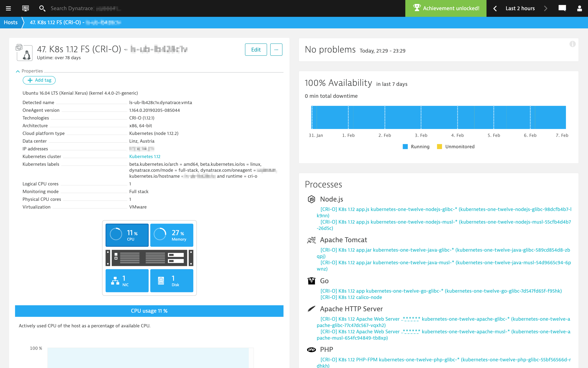This screenshot has height=368, width=588.
Task: Open the chat messages icon
Action: pos(562,8)
